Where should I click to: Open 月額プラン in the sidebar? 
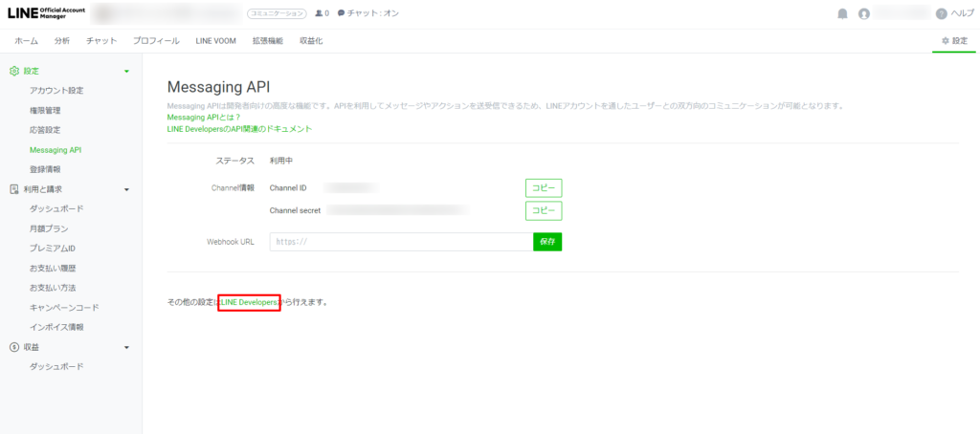49,228
